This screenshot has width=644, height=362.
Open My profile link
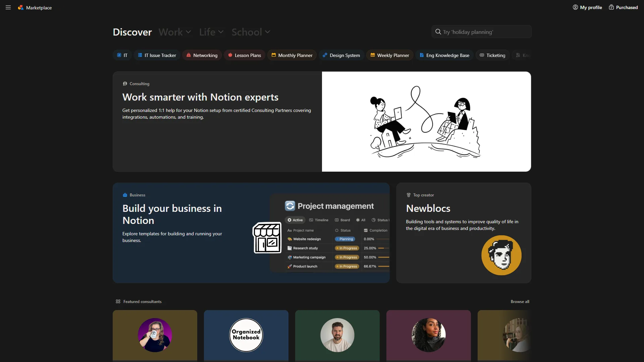point(587,7)
